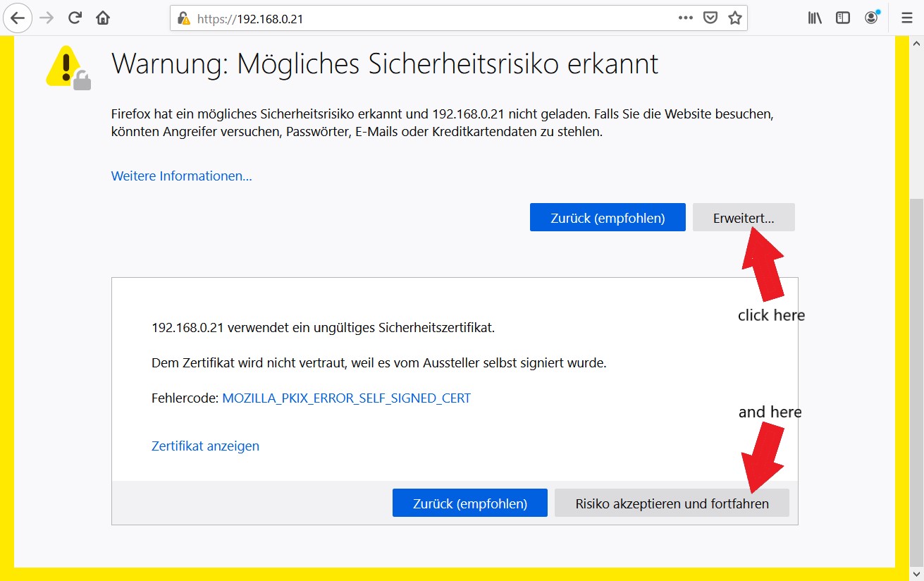
Task: Click Zurück (empfohlen) beside Risiko akzeptieren
Action: [469, 503]
